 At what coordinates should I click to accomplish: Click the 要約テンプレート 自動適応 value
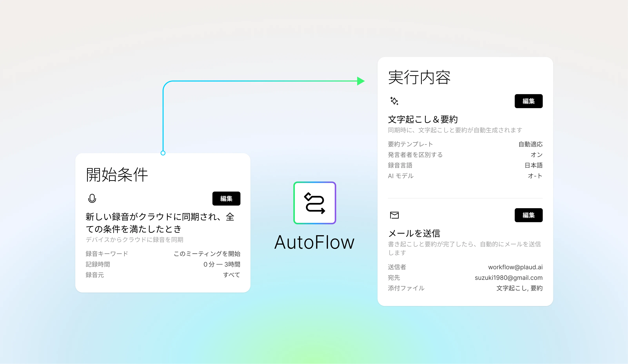[x=530, y=144]
